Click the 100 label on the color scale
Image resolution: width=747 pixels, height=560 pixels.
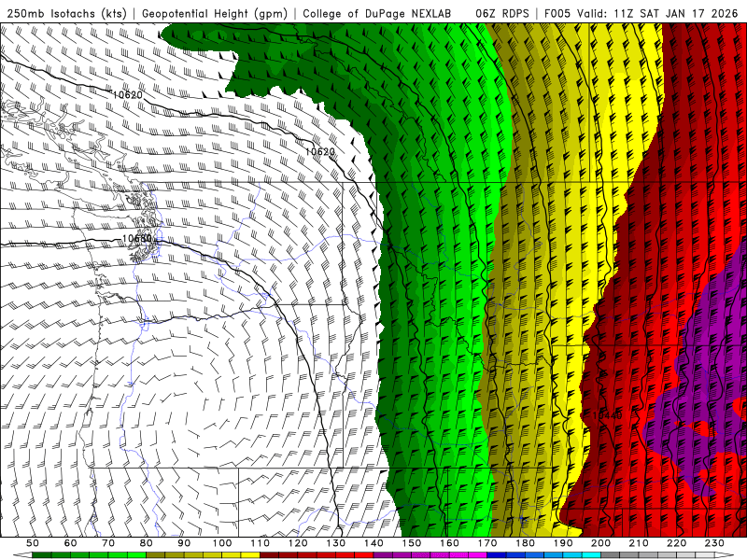[x=222, y=543]
